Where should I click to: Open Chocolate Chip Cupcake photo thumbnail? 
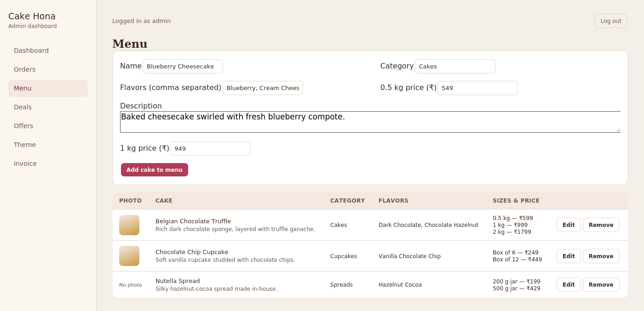(x=129, y=256)
